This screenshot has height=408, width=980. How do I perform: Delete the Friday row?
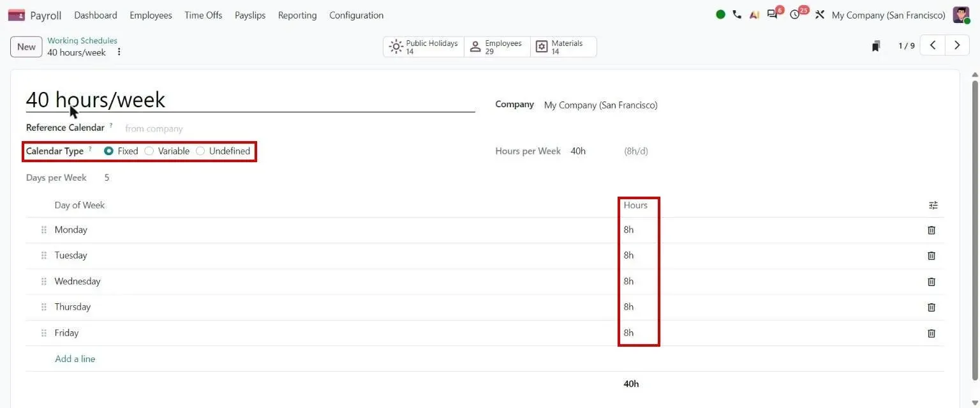(932, 333)
